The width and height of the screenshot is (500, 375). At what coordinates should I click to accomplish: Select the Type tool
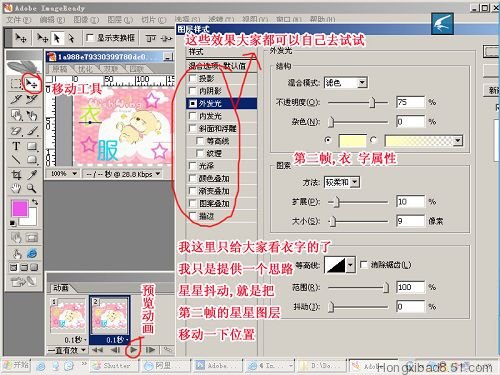coord(16,146)
